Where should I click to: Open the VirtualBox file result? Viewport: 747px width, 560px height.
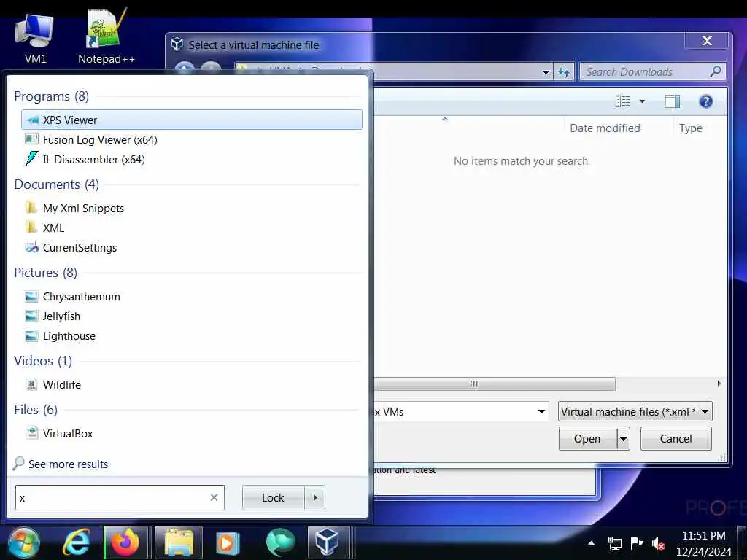pos(192,433)
